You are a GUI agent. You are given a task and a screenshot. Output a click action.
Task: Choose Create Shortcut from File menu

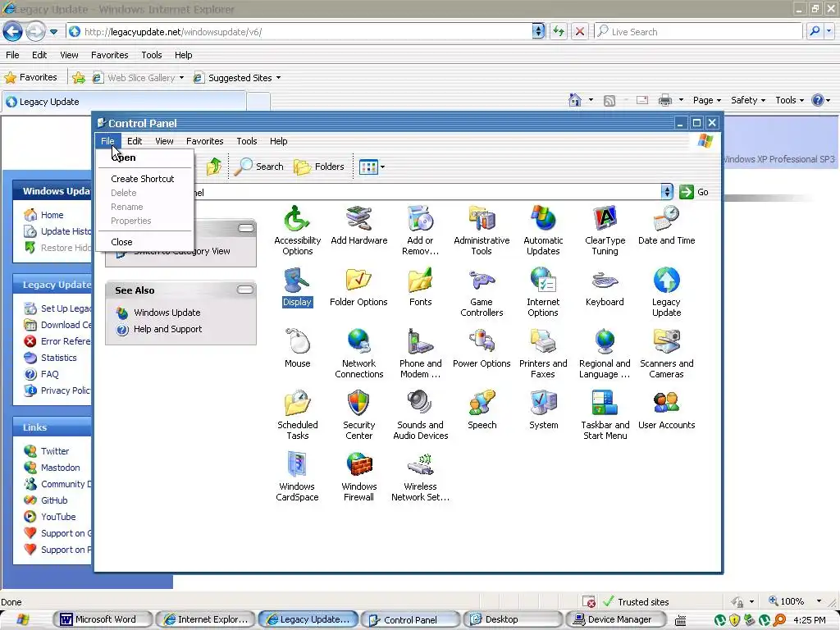[143, 178]
